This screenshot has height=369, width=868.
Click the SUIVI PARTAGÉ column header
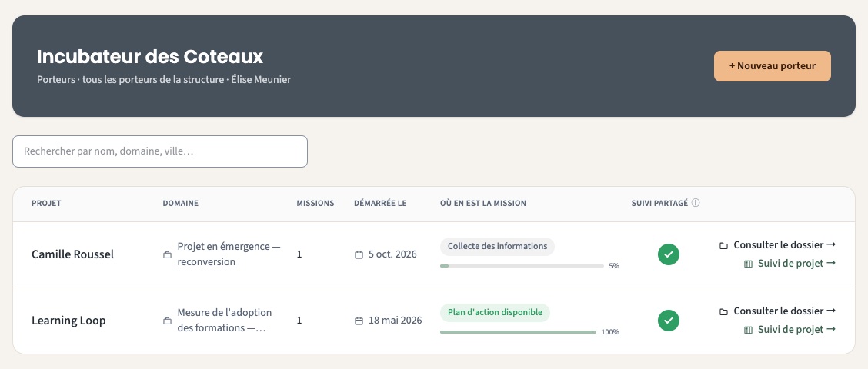660,204
